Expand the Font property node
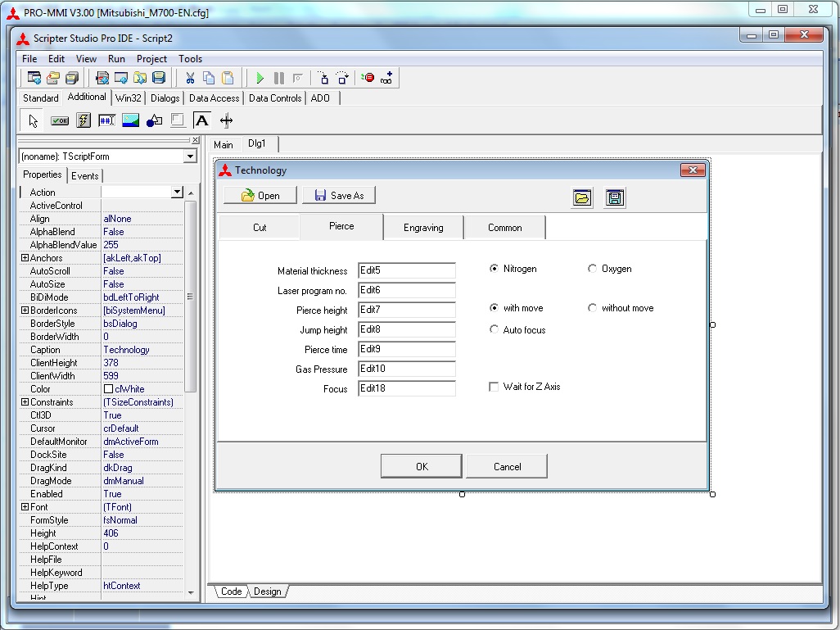 (x=25, y=507)
